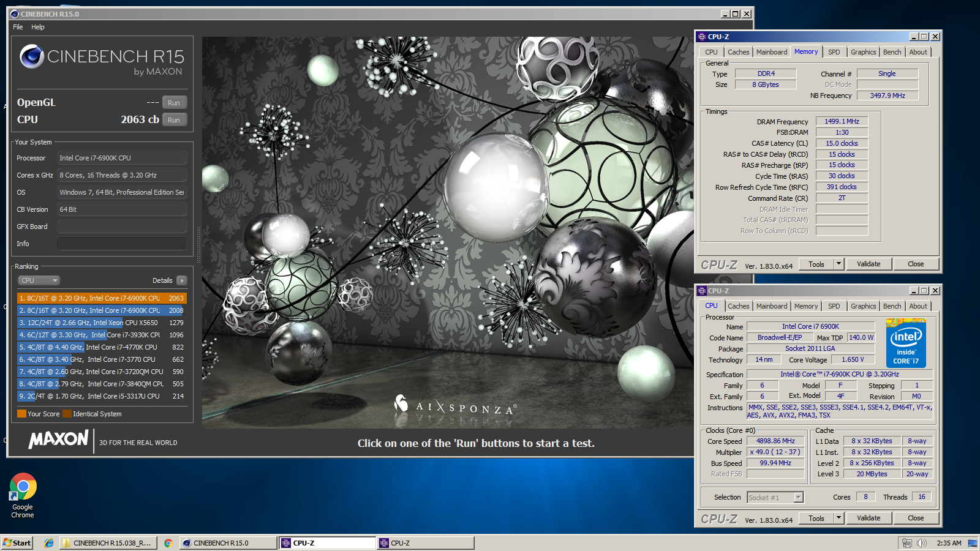Open CINEBENCH R15.038 folder taskbar item
Screen dimensions: 980x551
[x=107, y=543]
